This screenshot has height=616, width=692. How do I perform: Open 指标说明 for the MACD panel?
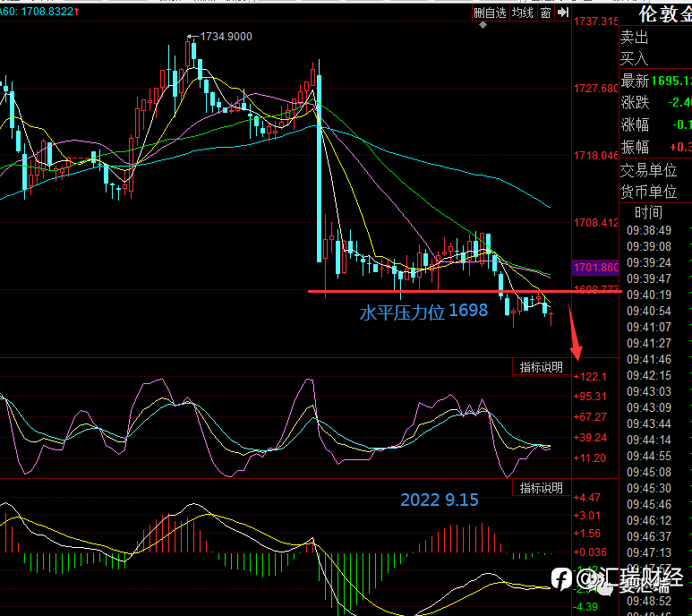pyautogui.click(x=541, y=488)
